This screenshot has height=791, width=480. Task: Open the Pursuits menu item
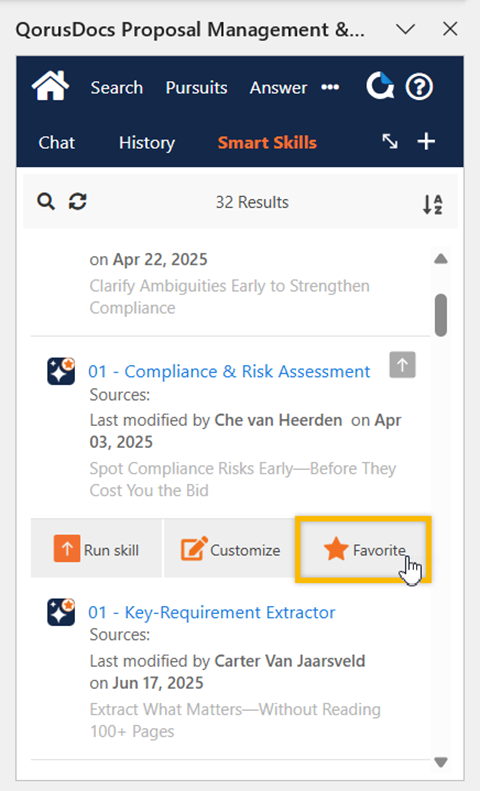coord(197,88)
